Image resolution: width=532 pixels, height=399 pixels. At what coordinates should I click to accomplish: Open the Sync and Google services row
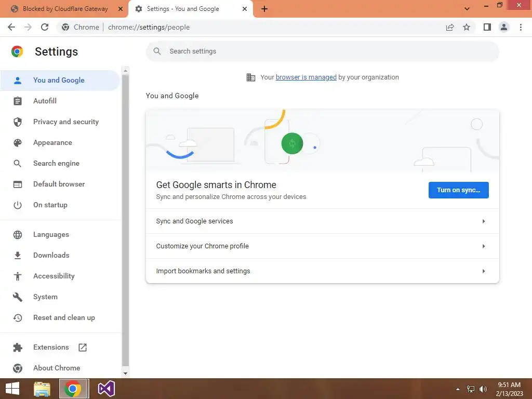pos(322,221)
